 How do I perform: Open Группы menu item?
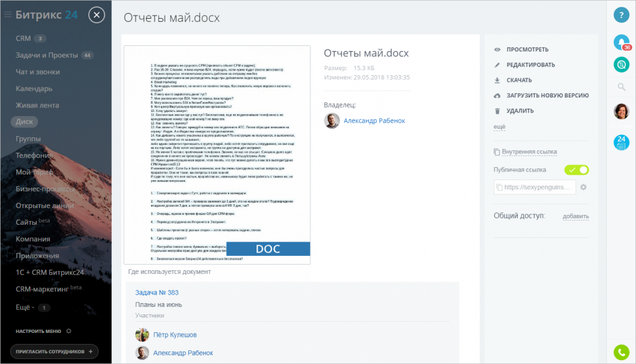coord(28,139)
